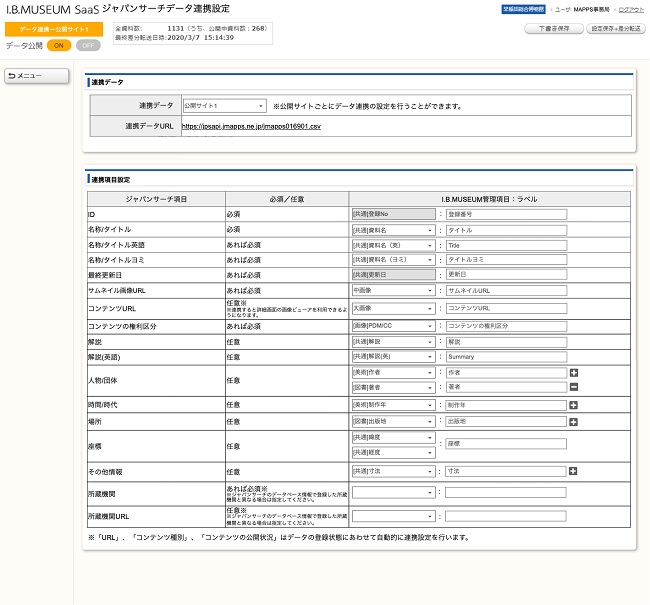Open the コンテンツURL 大画像 dropdown
The width and height of the screenshot is (650, 605).
393,309
